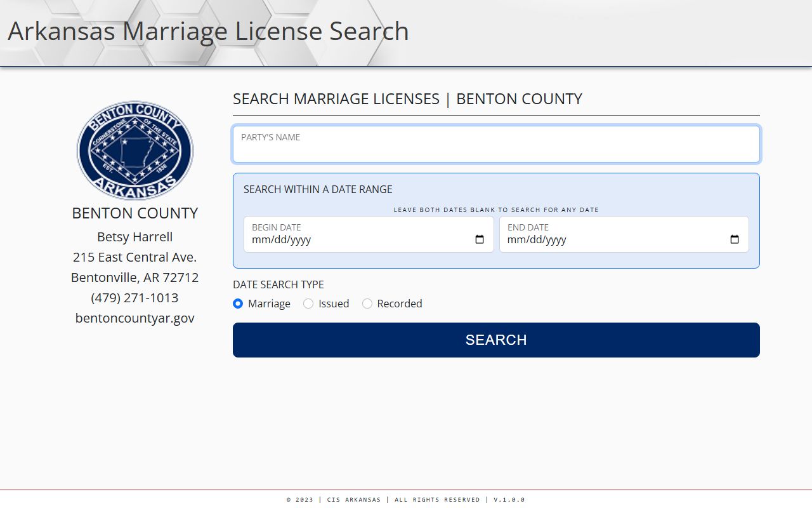The image size is (812, 508).
Task: Click the 215 East Central Ave. address line
Action: click(134, 257)
